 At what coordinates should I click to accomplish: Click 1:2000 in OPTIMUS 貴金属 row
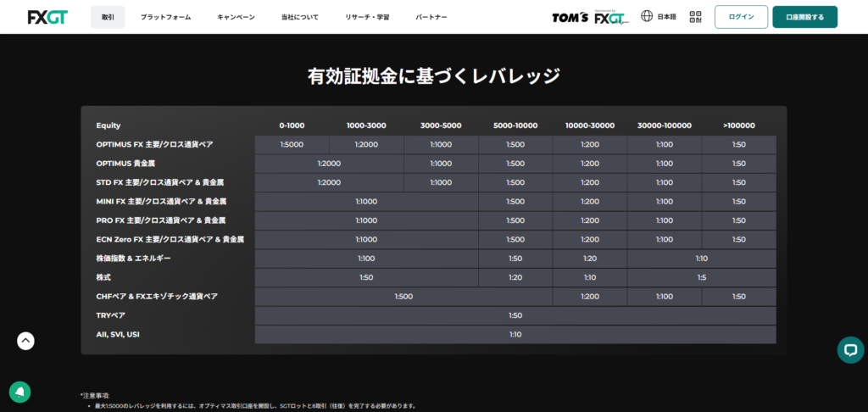330,164
